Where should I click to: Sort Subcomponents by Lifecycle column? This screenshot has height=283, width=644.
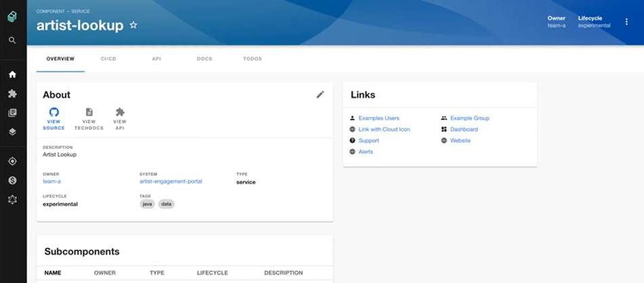click(x=212, y=273)
